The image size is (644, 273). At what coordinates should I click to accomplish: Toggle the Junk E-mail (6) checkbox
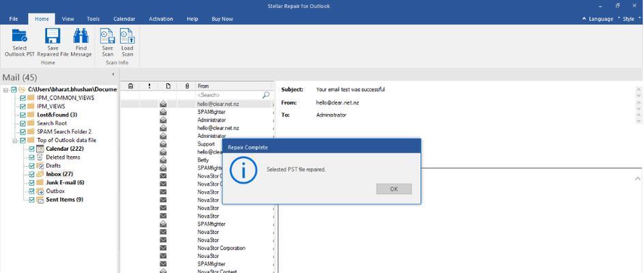pos(31,182)
